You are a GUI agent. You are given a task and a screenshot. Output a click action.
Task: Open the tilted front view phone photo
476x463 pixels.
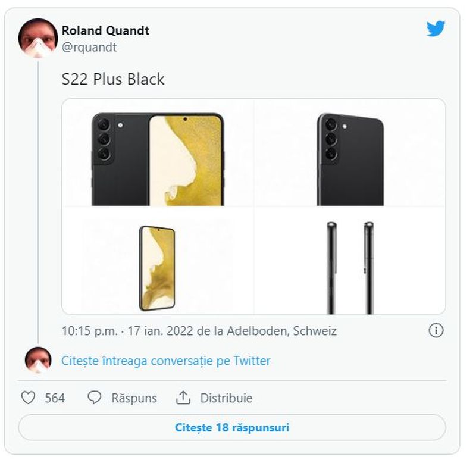[158, 261]
